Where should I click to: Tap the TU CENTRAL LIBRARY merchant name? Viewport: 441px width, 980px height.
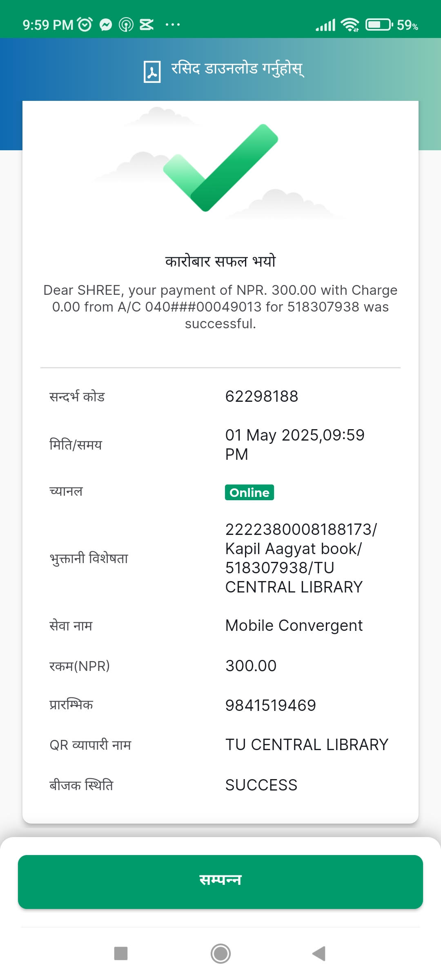coord(307,745)
